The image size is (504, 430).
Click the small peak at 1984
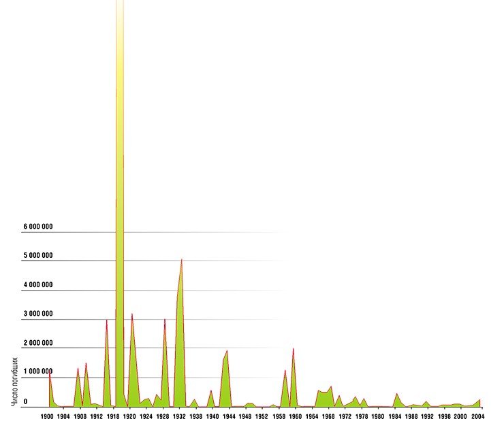398,401
